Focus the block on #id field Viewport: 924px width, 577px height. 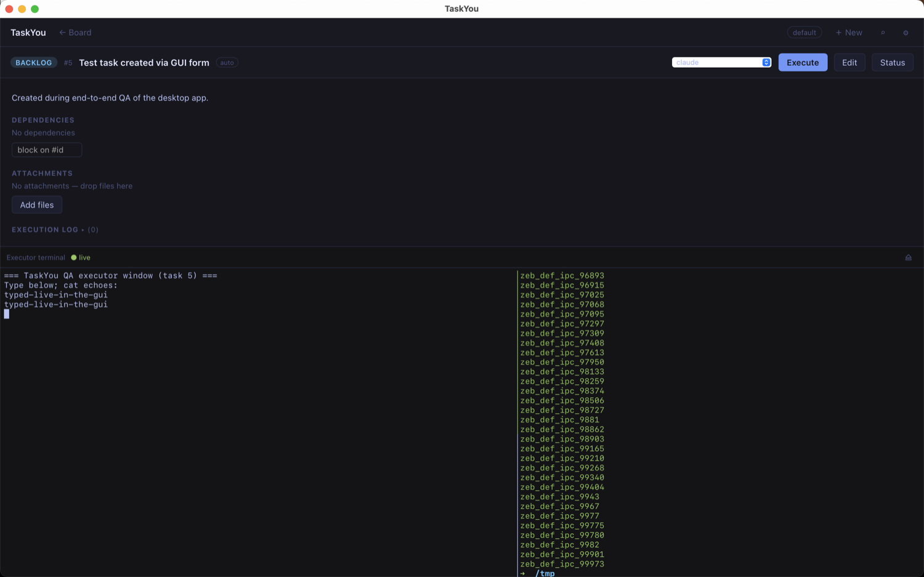pos(47,150)
